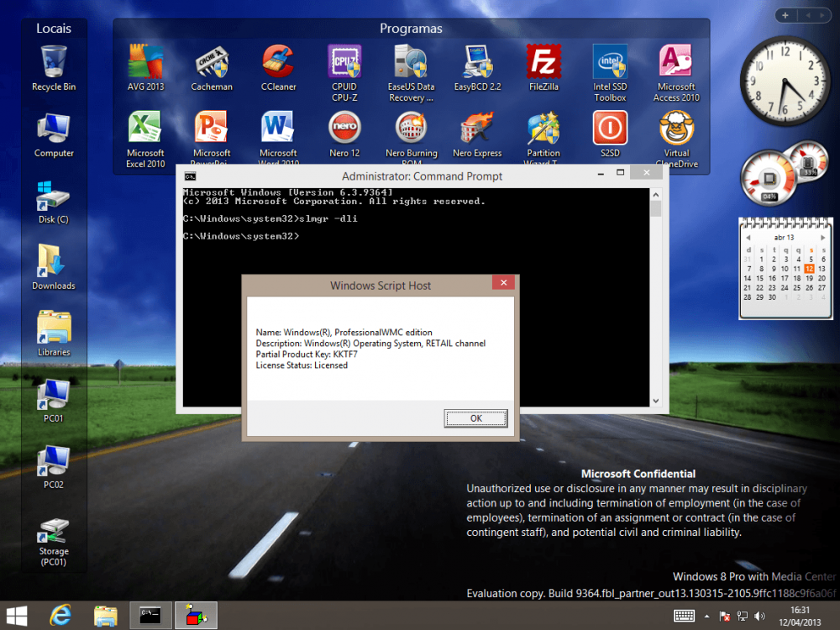Click 'abr 13' calendar header
Image resolution: width=840 pixels, height=630 pixels.
point(785,238)
